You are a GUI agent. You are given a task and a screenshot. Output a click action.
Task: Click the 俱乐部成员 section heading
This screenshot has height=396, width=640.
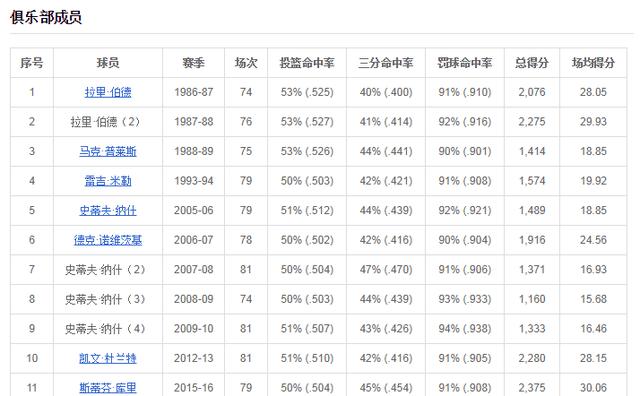coord(46,18)
